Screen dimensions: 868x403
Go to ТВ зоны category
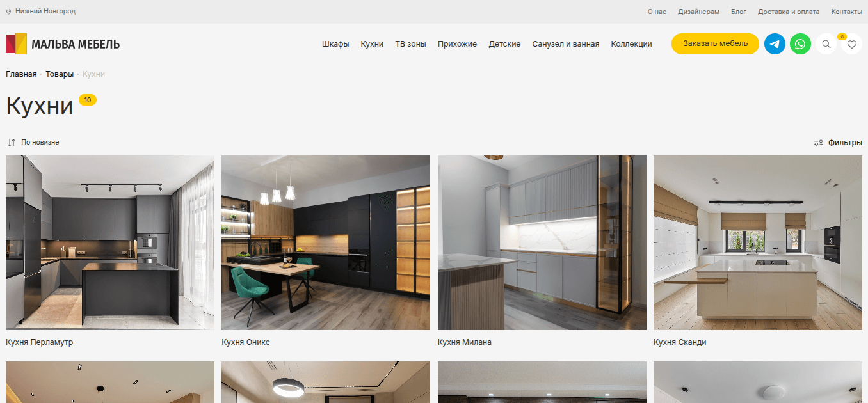(x=410, y=44)
